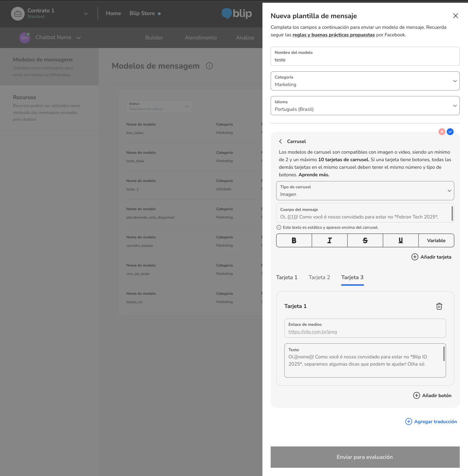Switch to Tarjeta 1 tab

pyautogui.click(x=287, y=277)
